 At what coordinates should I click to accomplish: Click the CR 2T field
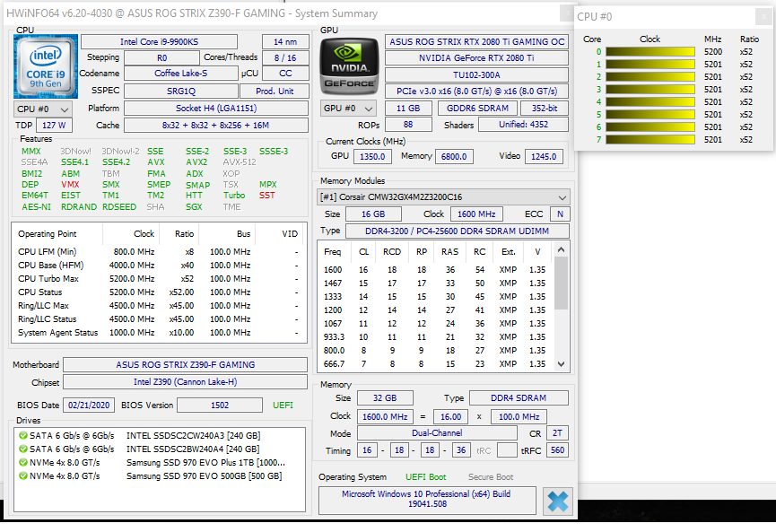click(557, 433)
